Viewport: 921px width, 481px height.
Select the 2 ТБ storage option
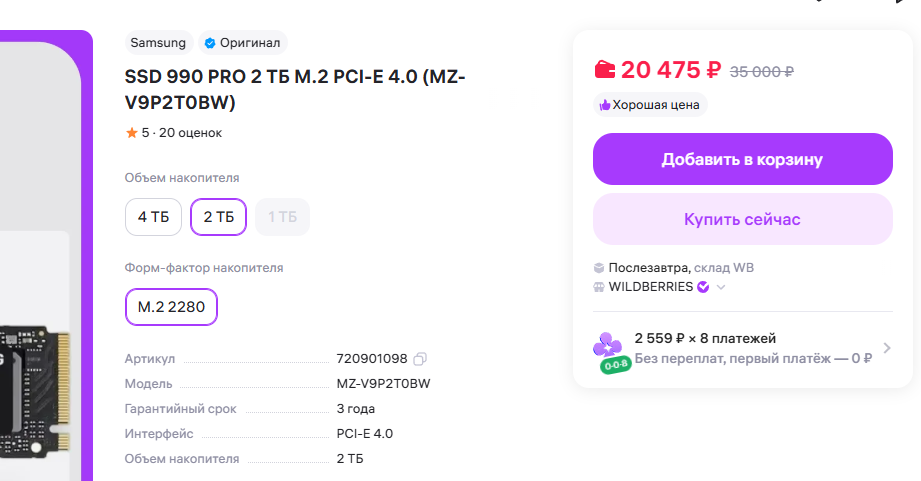pyautogui.click(x=218, y=216)
